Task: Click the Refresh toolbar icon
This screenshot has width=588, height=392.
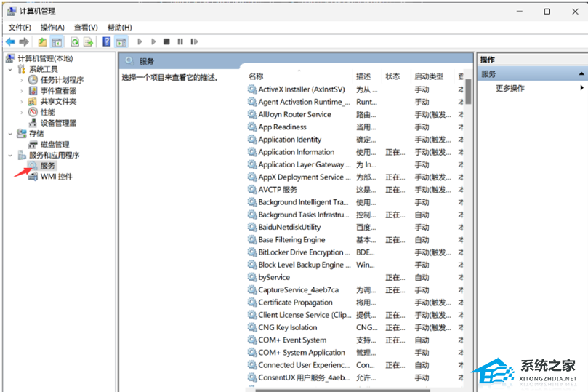Action: pyautogui.click(x=74, y=42)
